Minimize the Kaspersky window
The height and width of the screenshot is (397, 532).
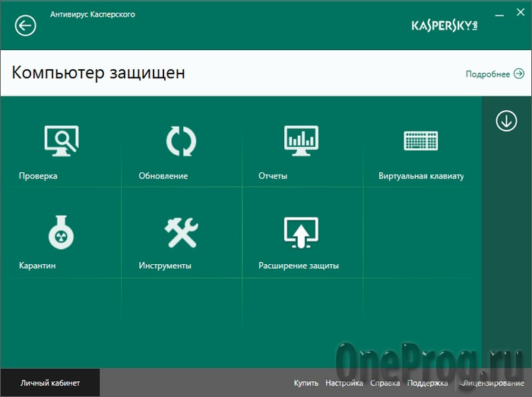[499, 15]
